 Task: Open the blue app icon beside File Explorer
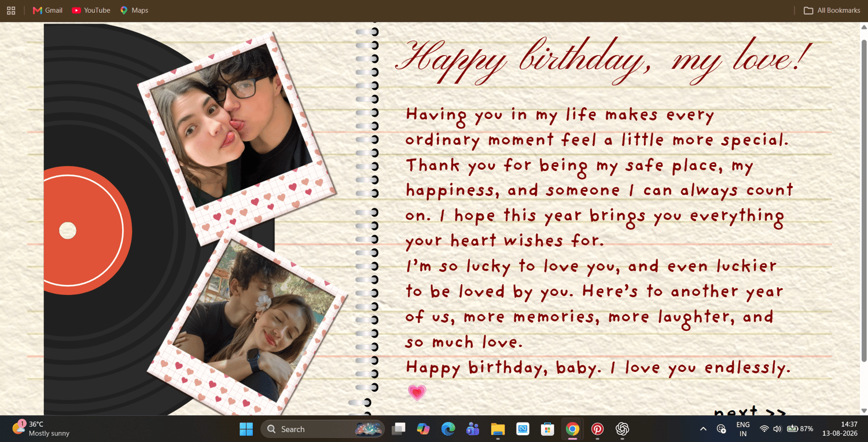coord(523,429)
